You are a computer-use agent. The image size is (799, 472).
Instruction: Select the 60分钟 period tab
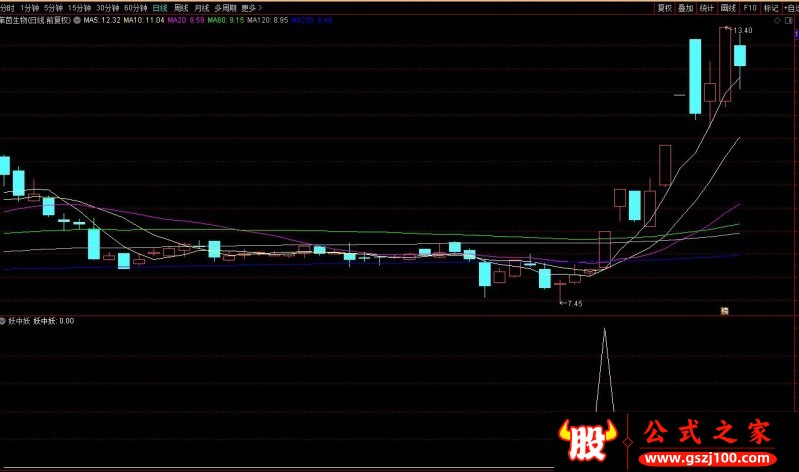136,8
